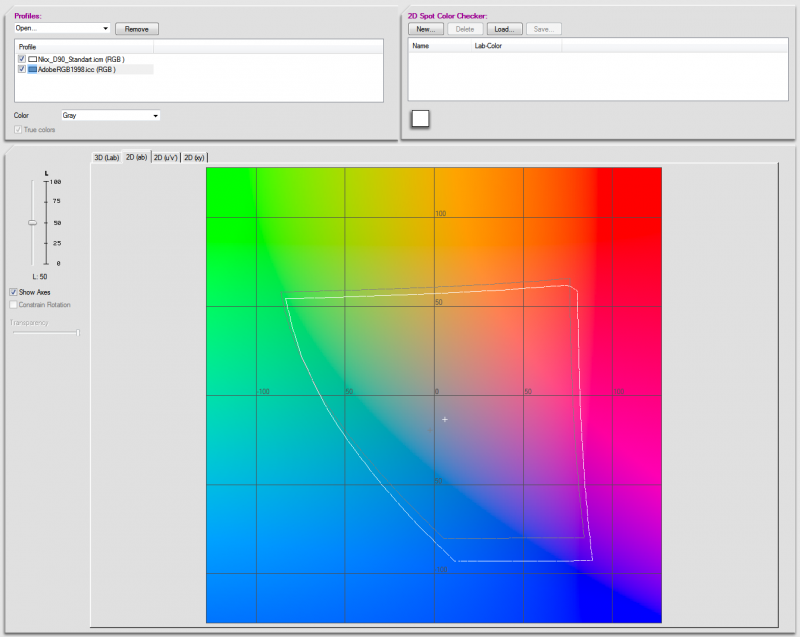Click the blue color icon beside AdobeRGB1998.icc

(x=32, y=69)
